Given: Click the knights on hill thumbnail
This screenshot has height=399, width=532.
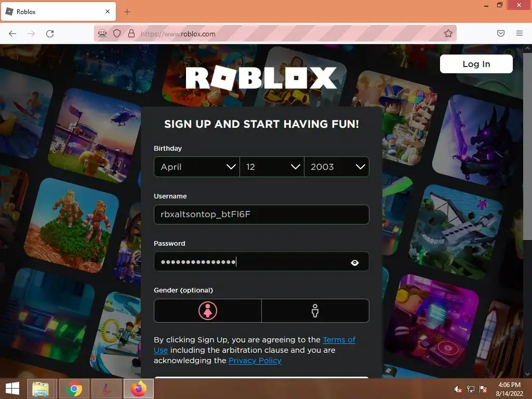Looking at the screenshot, I should pyautogui.click(x=72, y=225).
